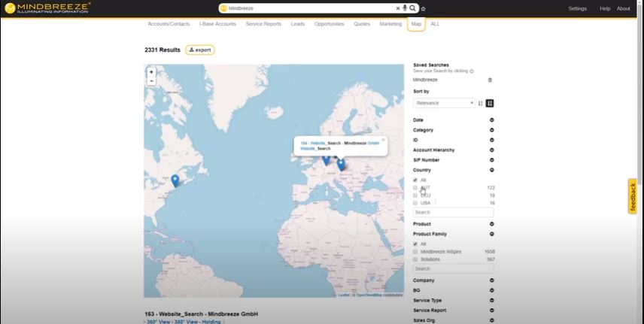This screenshot has width=644, height=324.
Task: Click the map pin over Germany
Action: pyautogui.click(x=326, y=160)
